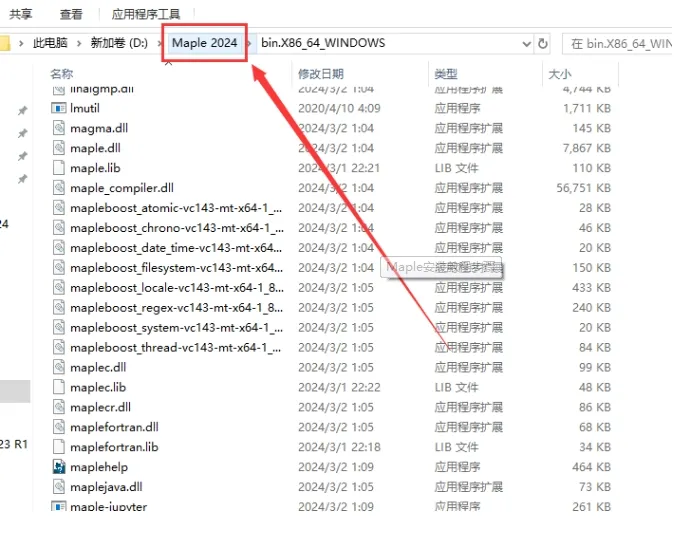Open the 应用程序工具 ribbon tab
Viewport: 683px width, 545px height.
(x=145, y=14)
